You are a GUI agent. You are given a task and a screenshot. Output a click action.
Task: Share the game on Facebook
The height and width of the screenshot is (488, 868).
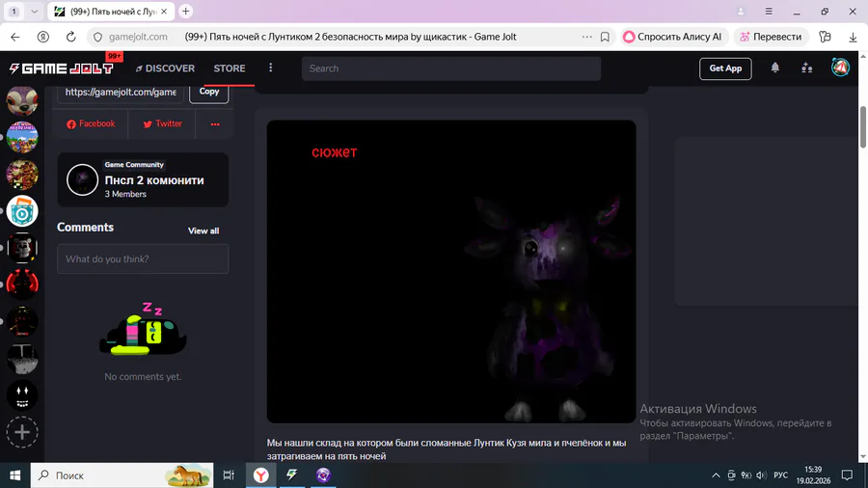pyautogui.click(x=91, y=124)
